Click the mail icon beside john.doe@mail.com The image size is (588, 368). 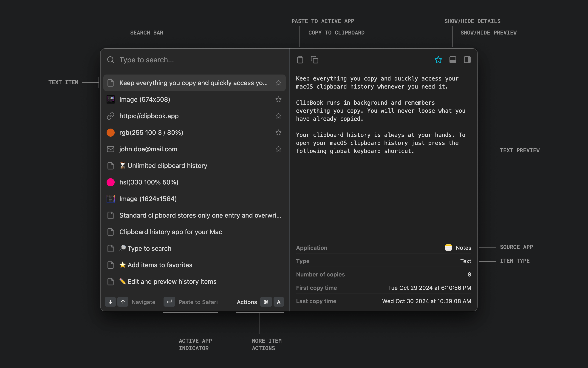[110, 149]
